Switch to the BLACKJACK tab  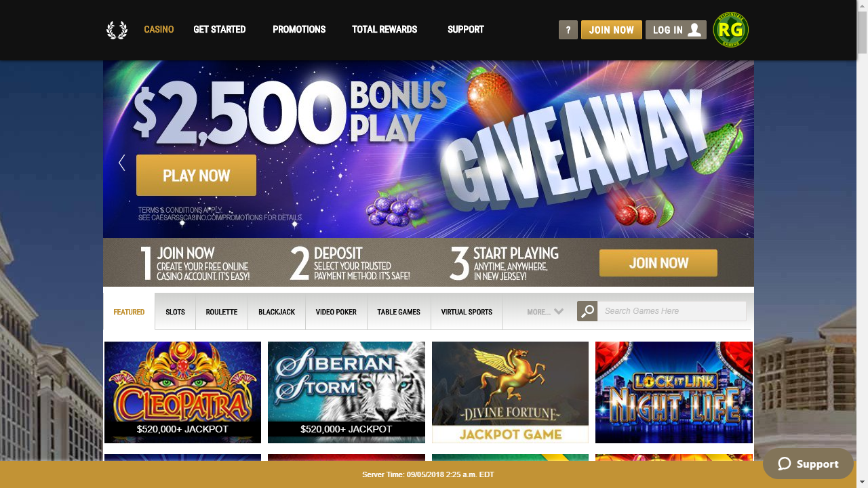(277, 312)
